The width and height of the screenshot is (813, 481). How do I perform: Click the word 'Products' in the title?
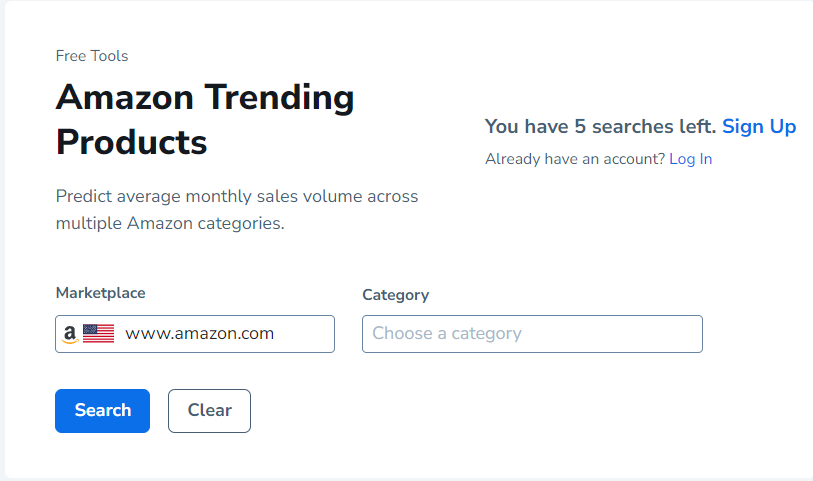pyautogui.click(x=131, y=142)
